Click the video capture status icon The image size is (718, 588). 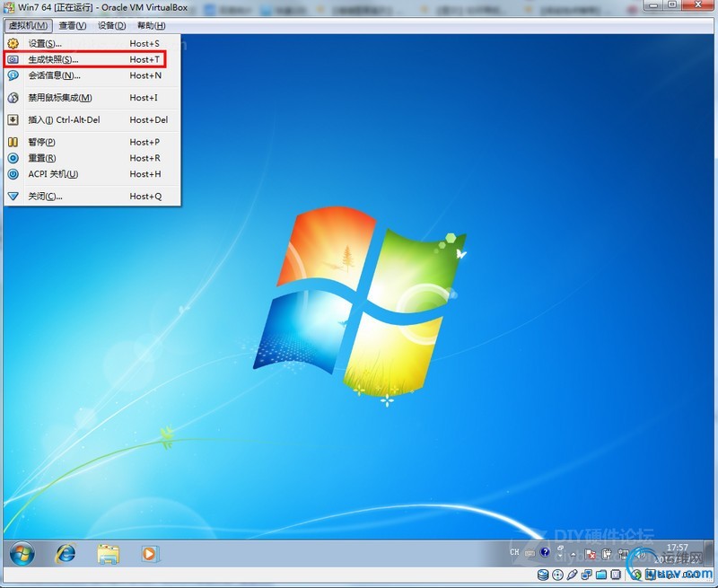[616, 575]
